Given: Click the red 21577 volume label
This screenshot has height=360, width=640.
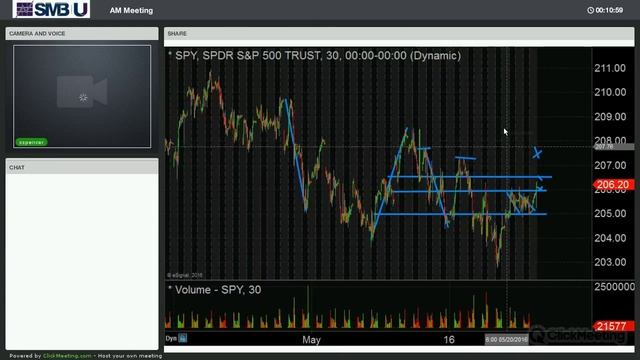Looking at the screenshot, I should pos(613,326).
